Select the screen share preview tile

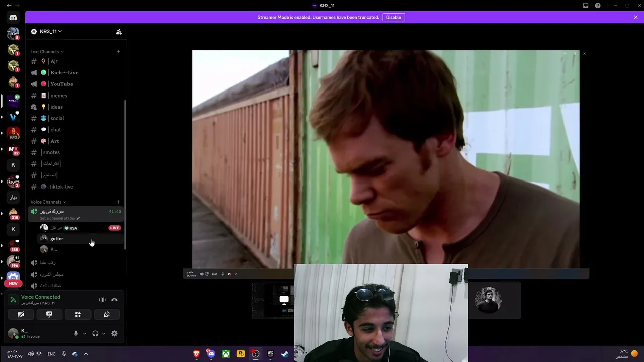[x=273, y=300]
